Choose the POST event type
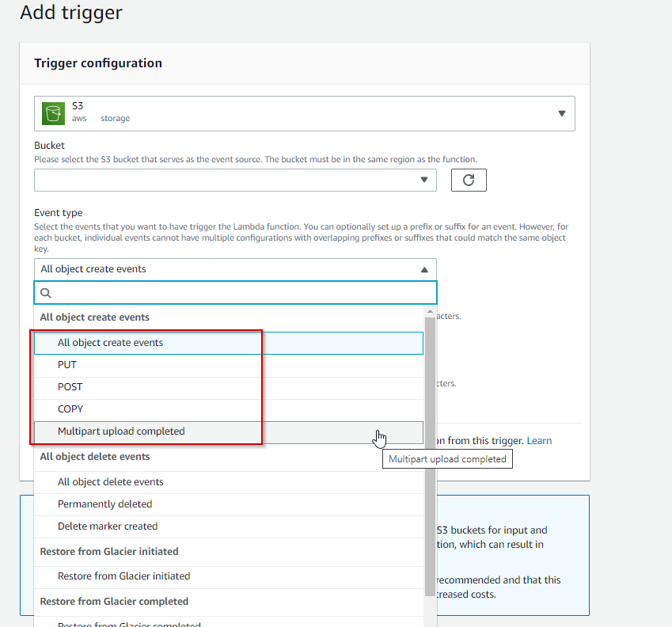Viewport: 672px width, 627px height. click(x=229, y=387)
